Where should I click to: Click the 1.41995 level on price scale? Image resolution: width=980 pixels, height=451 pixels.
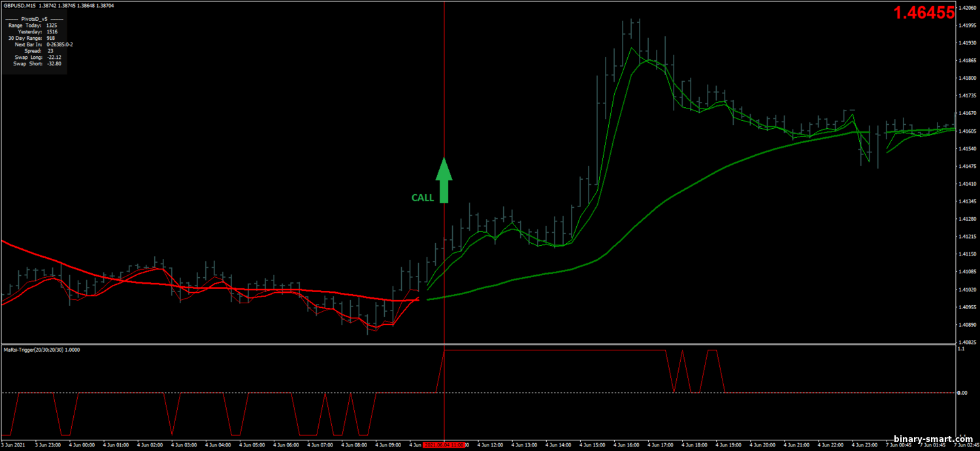tap(967, 25)
